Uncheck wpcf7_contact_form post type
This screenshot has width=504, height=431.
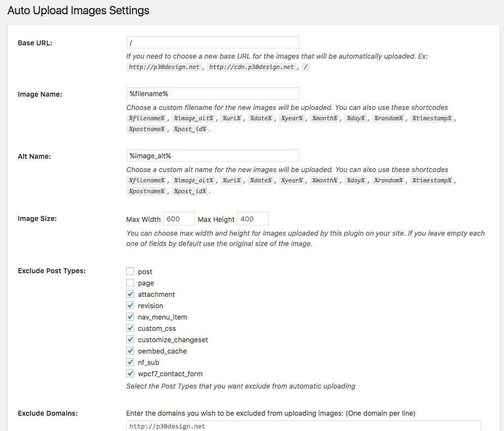click(x=130, y=374)
